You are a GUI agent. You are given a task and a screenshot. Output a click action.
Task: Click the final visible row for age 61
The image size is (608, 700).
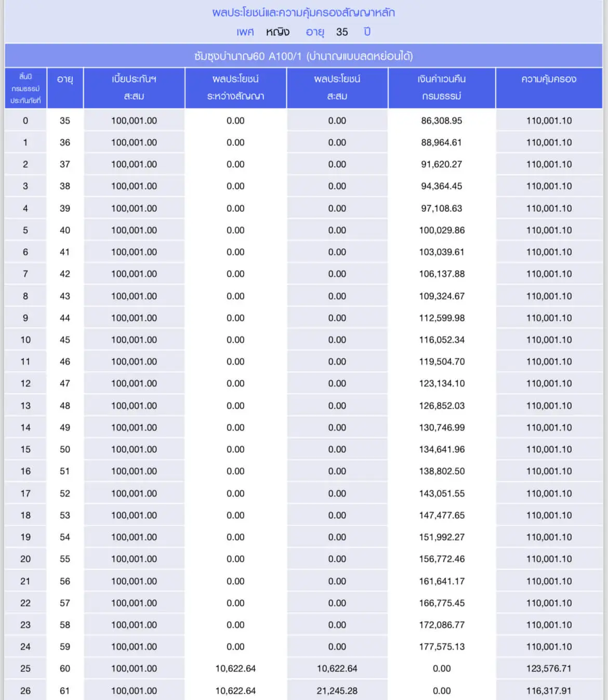point(65,691)
